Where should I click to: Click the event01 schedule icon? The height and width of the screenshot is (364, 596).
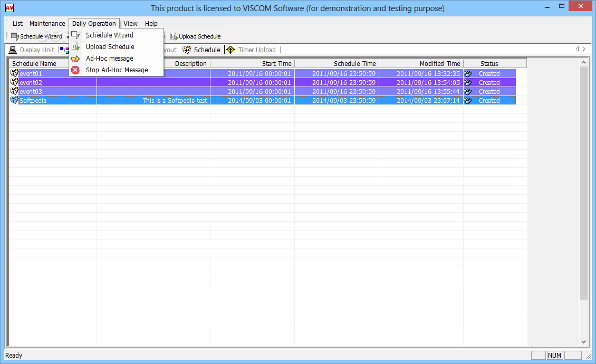click(x=14, y=73)
